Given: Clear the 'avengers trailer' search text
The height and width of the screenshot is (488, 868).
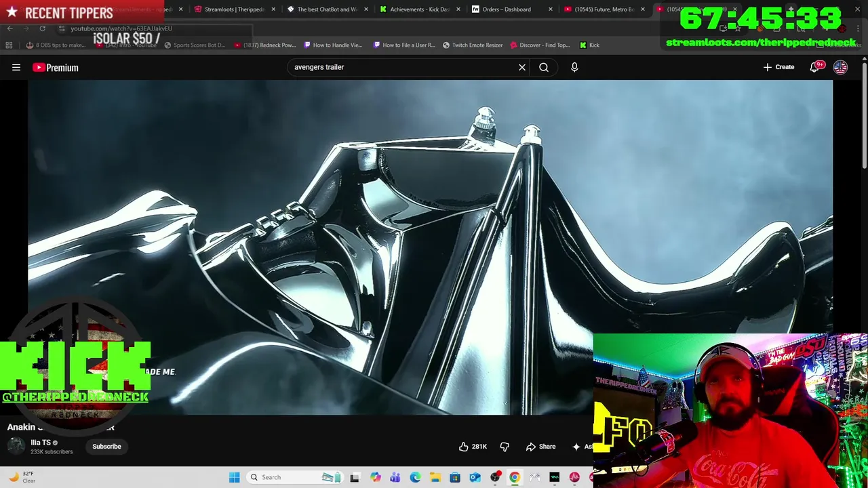Looking at the screenshot, I should point(522,67).
